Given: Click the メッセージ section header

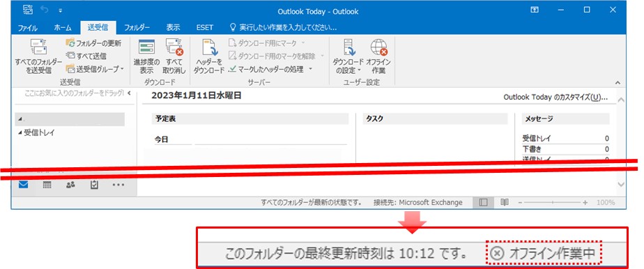Looking at the screenshot, I should 565,118.
